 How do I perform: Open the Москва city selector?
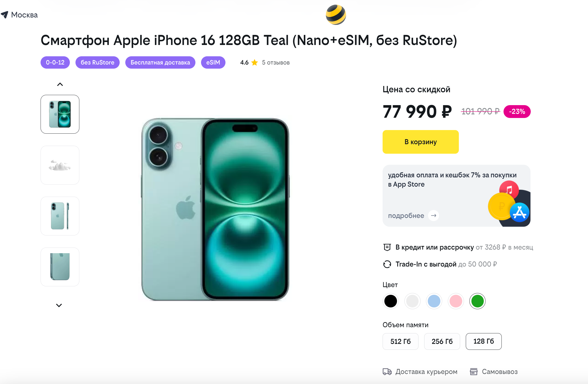pyautogui.click(x=24, y=15)
